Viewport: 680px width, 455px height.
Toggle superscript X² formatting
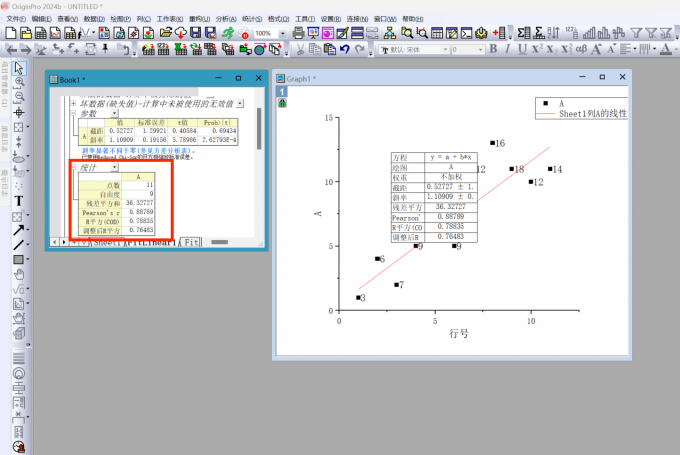click(537, 49)
